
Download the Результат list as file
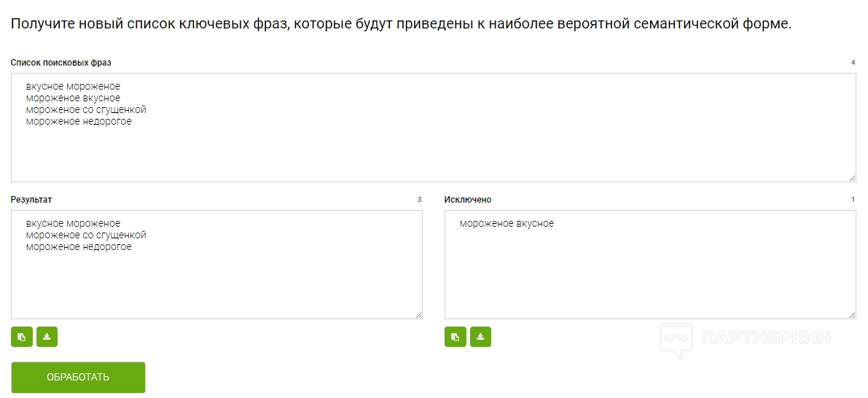click(47, 337)
